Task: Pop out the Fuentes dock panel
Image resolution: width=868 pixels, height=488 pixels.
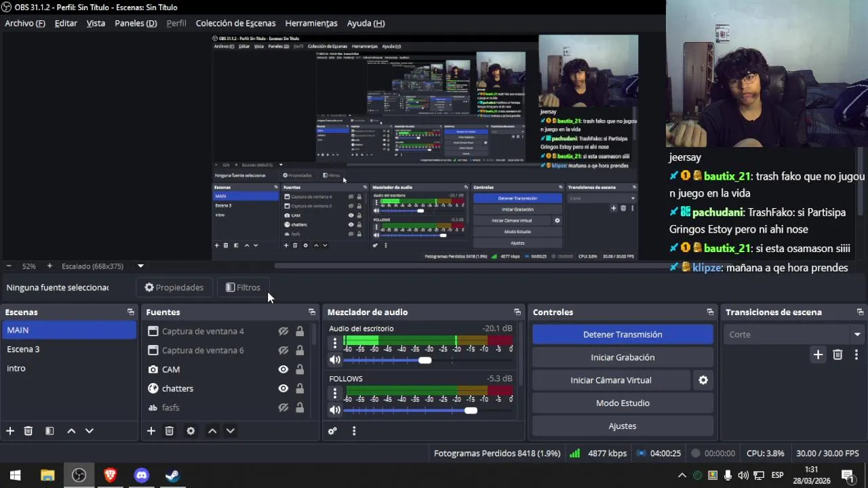Action: [312, 312]
